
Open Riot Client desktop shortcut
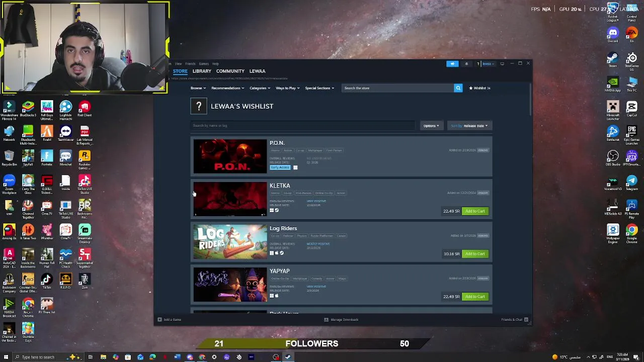85,109
